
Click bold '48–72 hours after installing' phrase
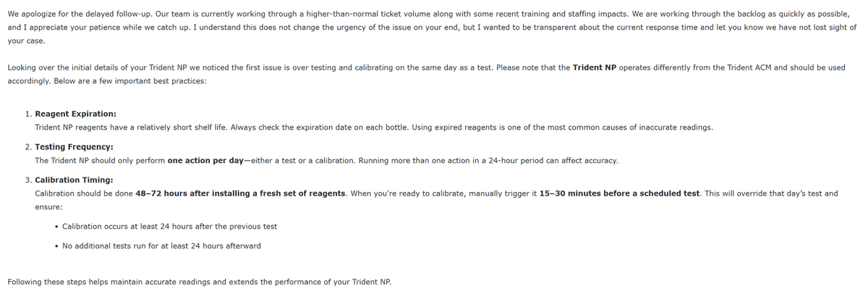(x=192, y=193)
